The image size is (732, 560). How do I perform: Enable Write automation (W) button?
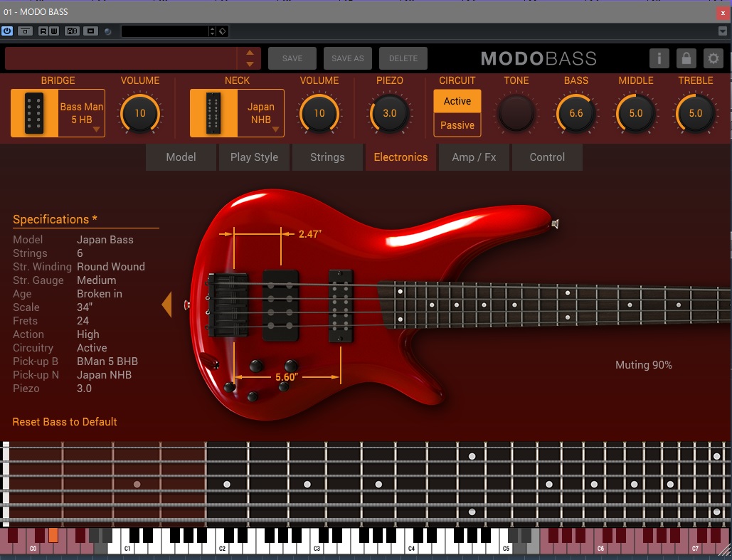pyautogui.click(x=53, y=31)
